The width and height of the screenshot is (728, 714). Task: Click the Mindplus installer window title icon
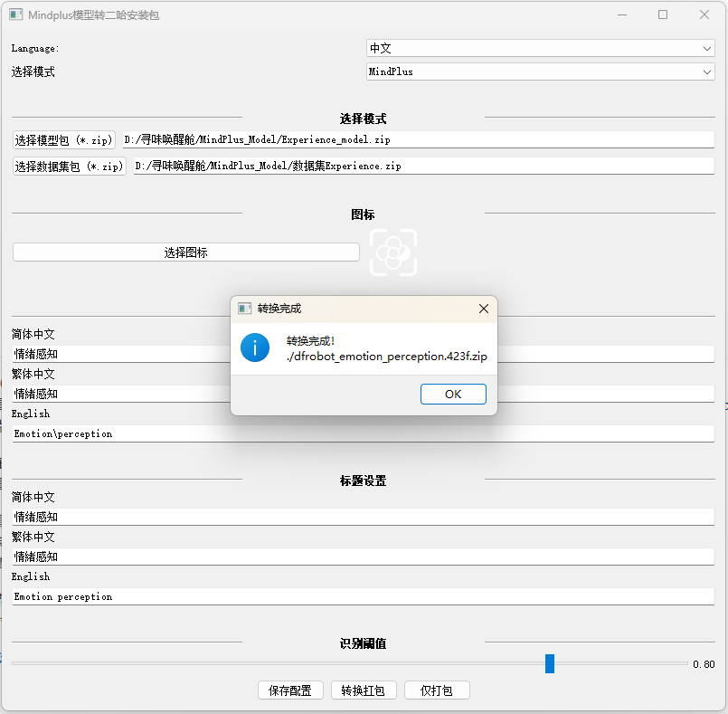point(15,14)
